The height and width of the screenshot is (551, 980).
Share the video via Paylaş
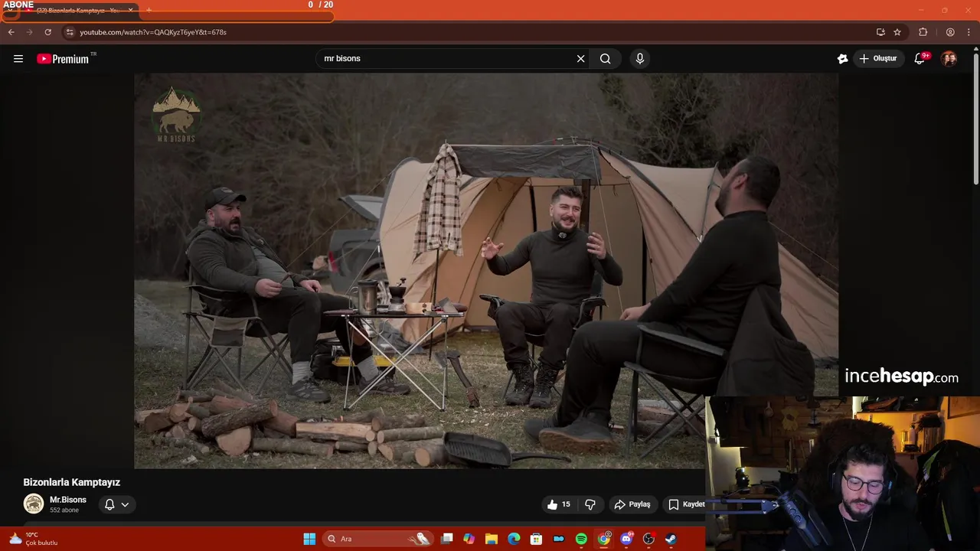[x=632, y=504]
